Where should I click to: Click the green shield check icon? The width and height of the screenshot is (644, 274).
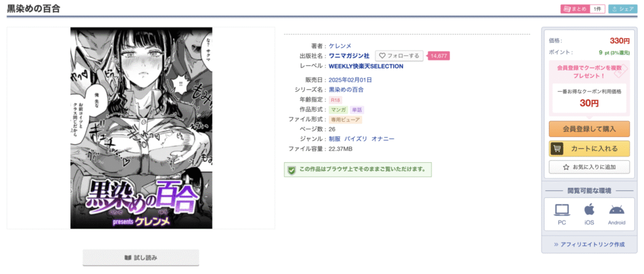tap(291, 170)
